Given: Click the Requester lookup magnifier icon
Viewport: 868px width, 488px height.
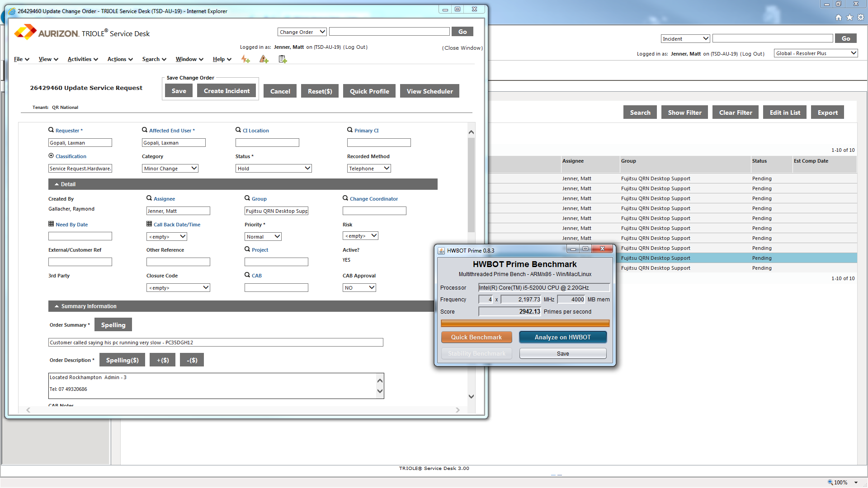Looking at the screenshot, I should [x=51, y=130].
